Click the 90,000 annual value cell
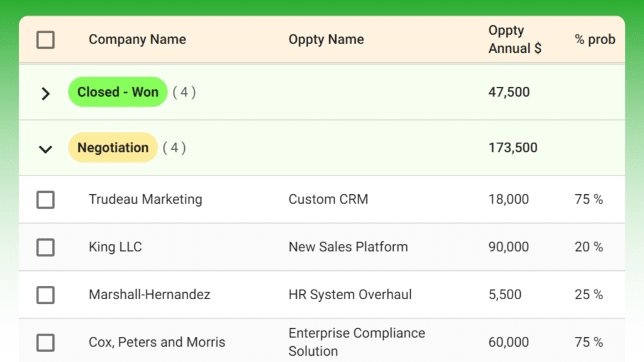 pyautogui.click(x=508, y=246)
